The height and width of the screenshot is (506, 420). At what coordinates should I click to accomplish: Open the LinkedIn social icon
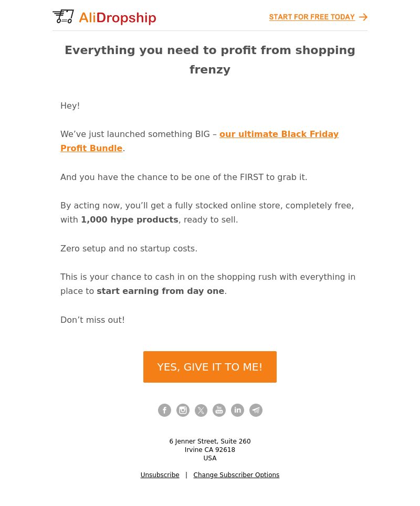pyautogui.click(x=237, y=410)
